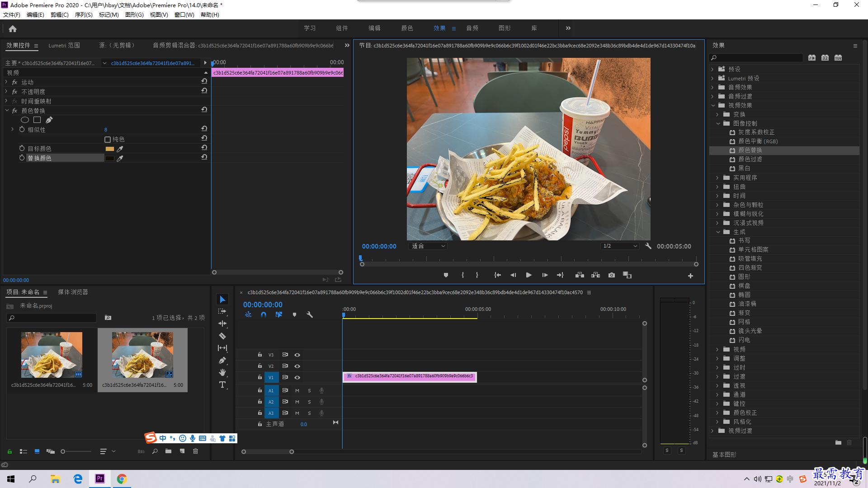Expand the 相似性 property
The image size is (868, 488).
(x=12, y=129)
